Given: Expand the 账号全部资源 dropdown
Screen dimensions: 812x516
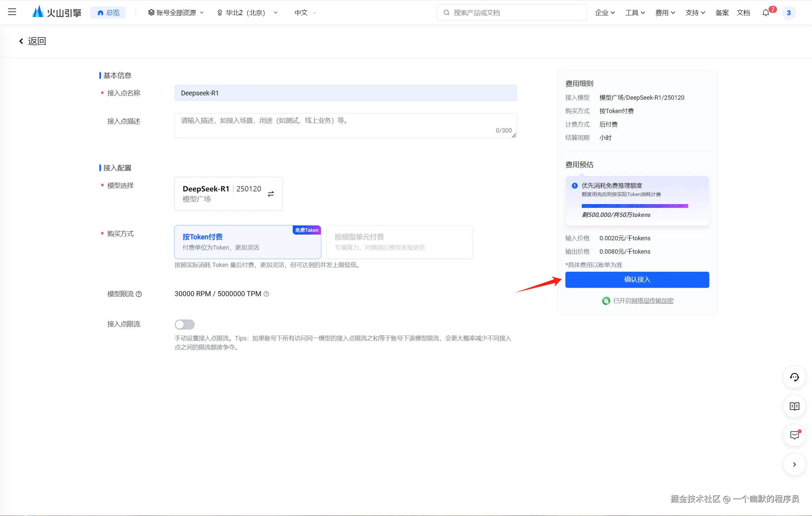Looking at the screenshot, I should pyautogui.click(x=176, y=13).
